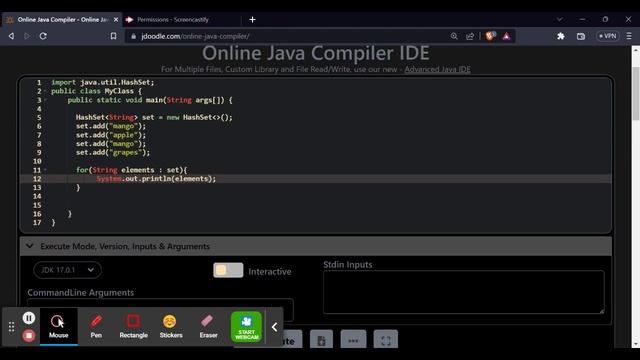Click set.add("grapes") on line 9
This screenshot has height=360, width=640.
pos(113,152)
